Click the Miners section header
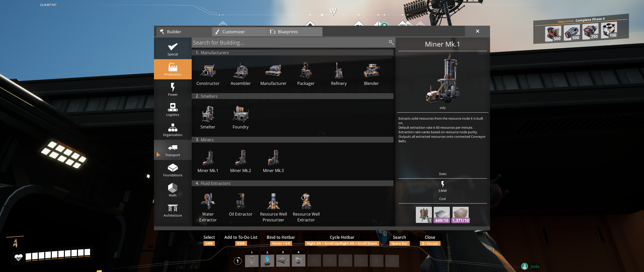 pyautogui.click(x=293, y=140)
